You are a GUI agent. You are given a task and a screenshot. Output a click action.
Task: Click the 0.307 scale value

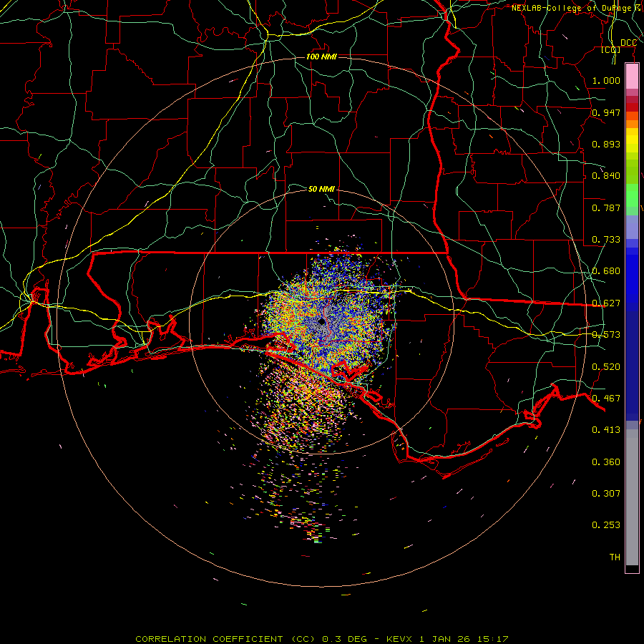pyautogui.click(x=606, y=493)
